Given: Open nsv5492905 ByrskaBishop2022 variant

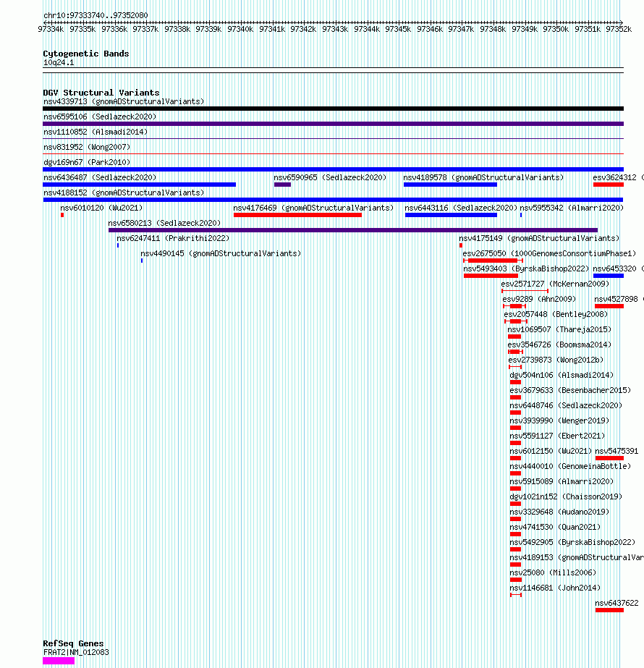Looking at the screenshot, I should [x=572, y=542].
